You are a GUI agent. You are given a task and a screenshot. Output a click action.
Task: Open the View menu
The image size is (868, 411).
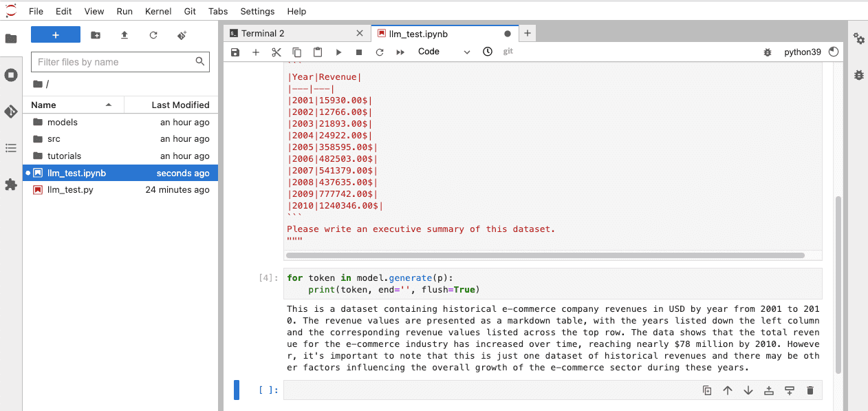[94, 11]
